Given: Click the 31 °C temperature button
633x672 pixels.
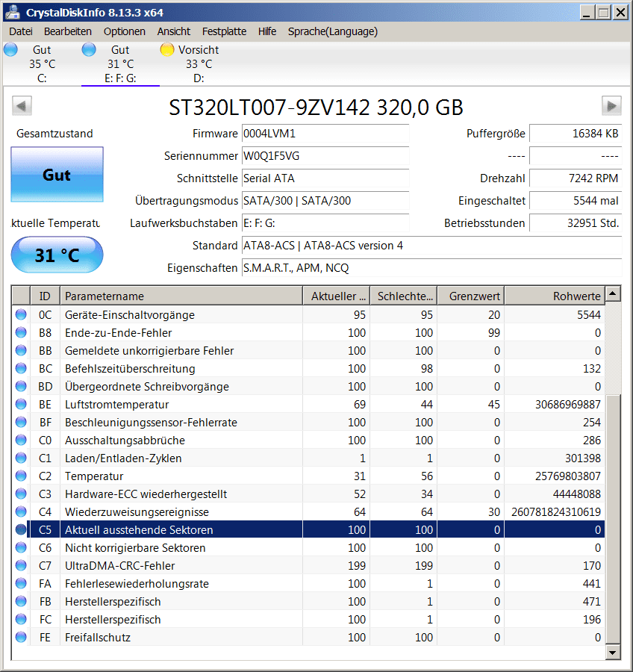Looking at the screenshot, I should tap(57, 255).
